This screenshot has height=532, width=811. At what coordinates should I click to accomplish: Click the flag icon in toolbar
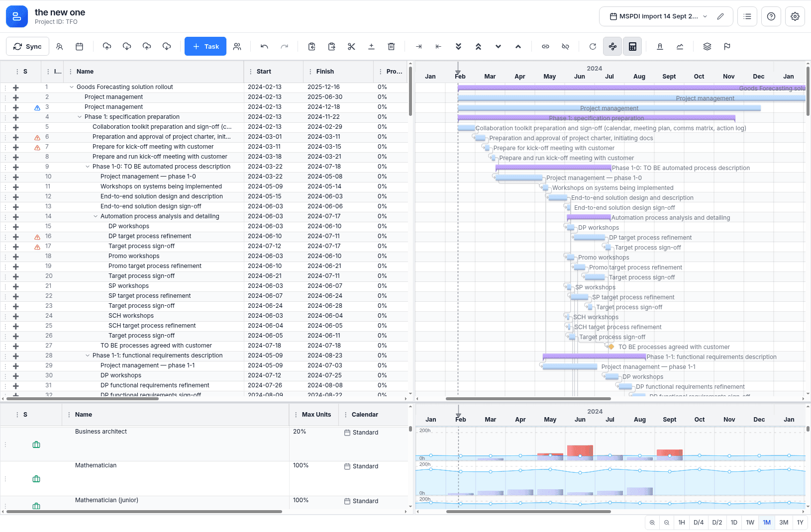(727, 46)
